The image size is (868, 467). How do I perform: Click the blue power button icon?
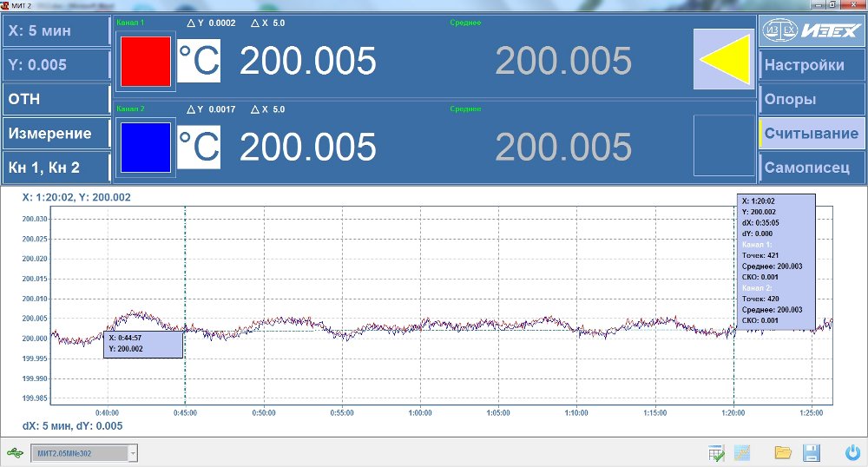point(852,452)
